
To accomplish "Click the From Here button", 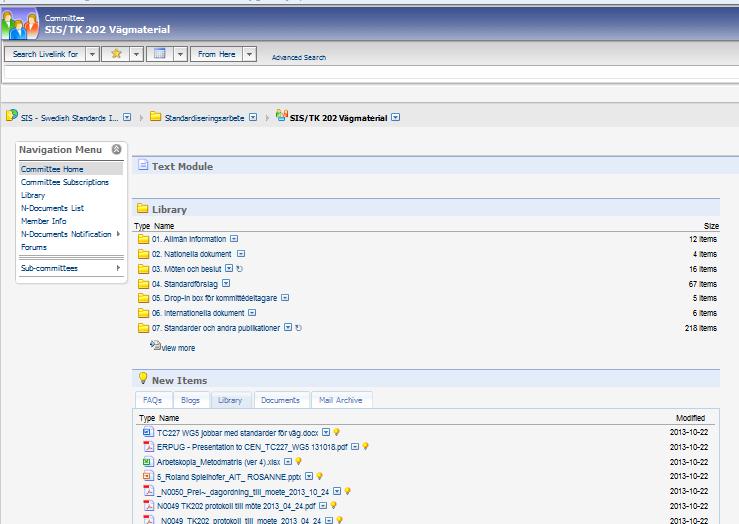I will [217, 54].
